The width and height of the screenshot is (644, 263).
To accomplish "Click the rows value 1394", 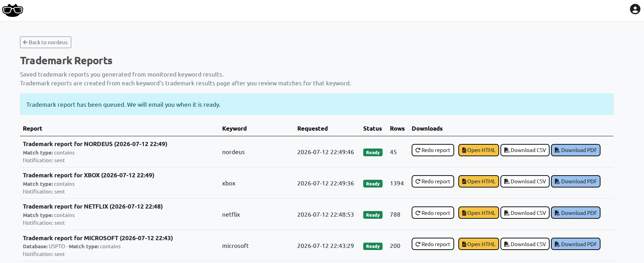I will click(397, 183).
